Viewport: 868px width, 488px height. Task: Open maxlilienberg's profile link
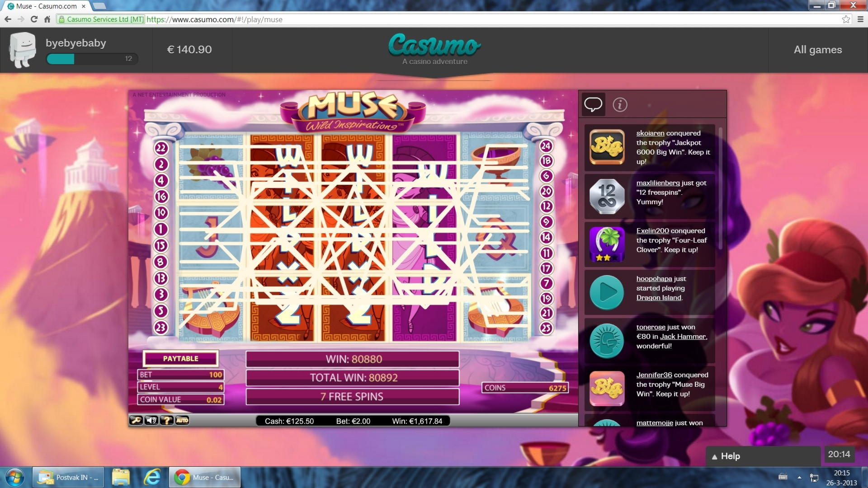coord(658,183)
